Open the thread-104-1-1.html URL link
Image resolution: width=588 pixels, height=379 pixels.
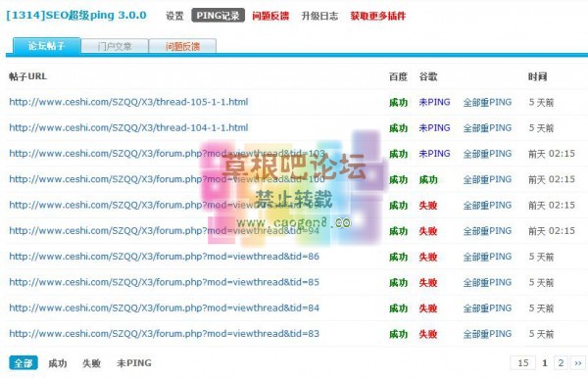(128, 128)
